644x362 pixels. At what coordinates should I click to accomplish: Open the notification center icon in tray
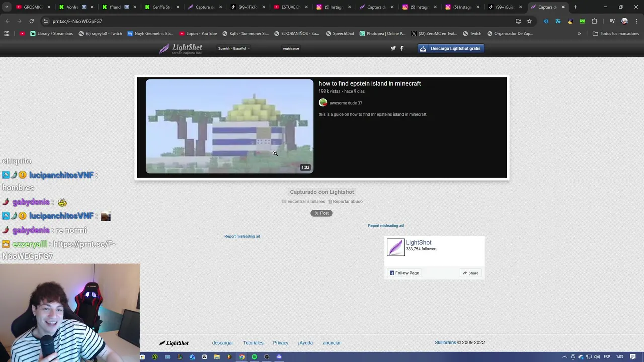(633, 357)
